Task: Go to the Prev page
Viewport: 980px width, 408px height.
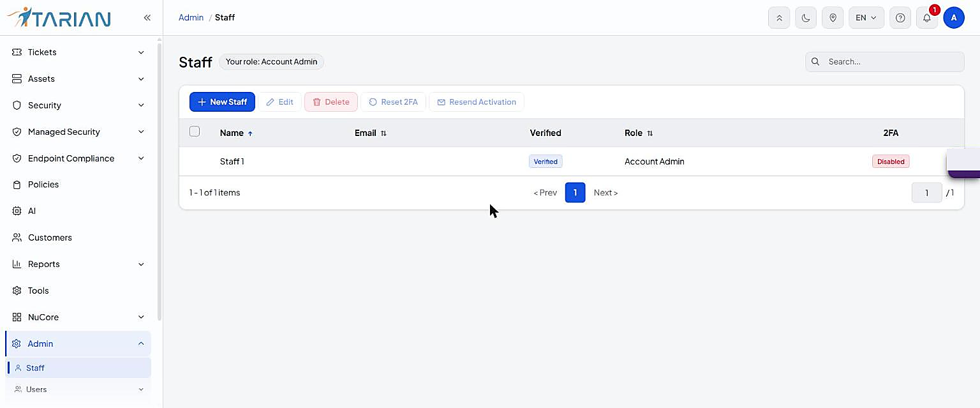Action: coord(546,193)
